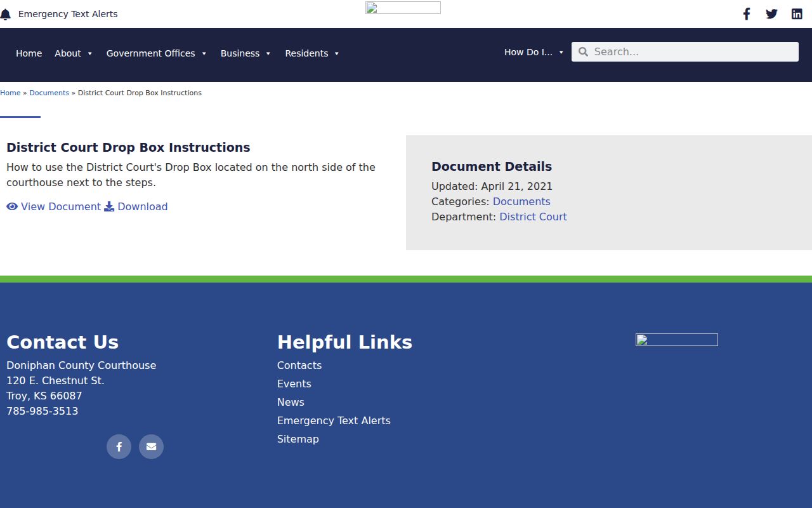Open the LinkedIn icon in top bar
Image resolution: width=812 pixels, height=508 pixels.
(797, 14)
